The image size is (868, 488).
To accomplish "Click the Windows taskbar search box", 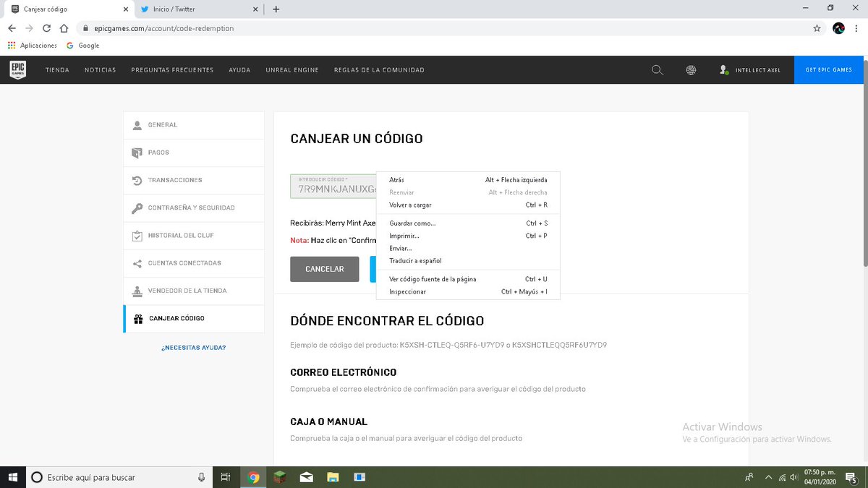I will (119, 477).
